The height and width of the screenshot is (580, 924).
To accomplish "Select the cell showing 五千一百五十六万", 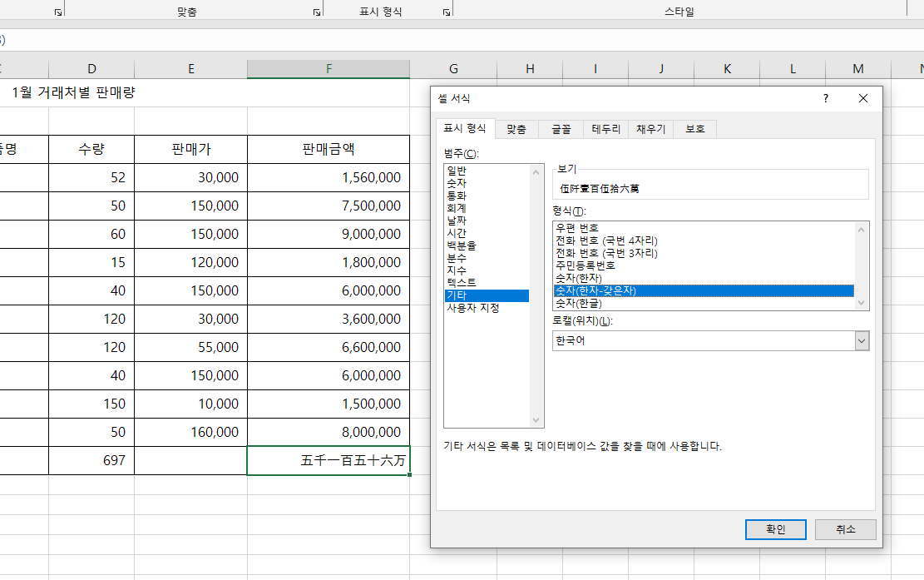I will click(329, 460).
